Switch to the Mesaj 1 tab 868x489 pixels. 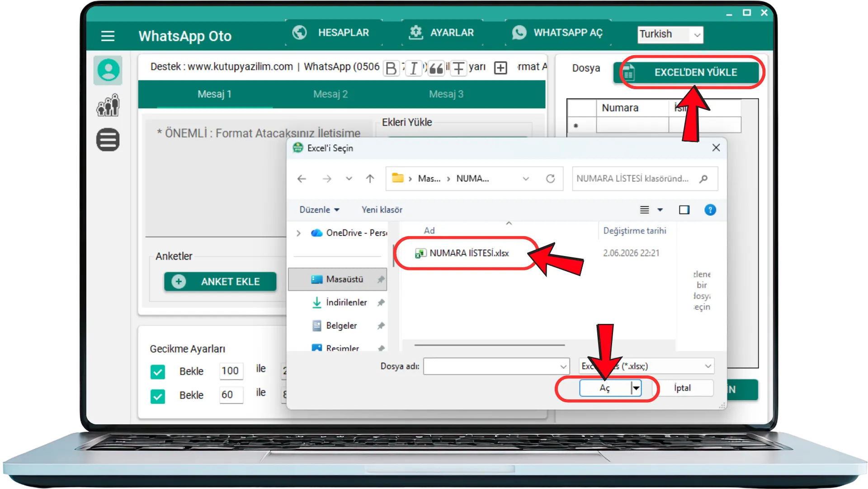click(214, 94)
